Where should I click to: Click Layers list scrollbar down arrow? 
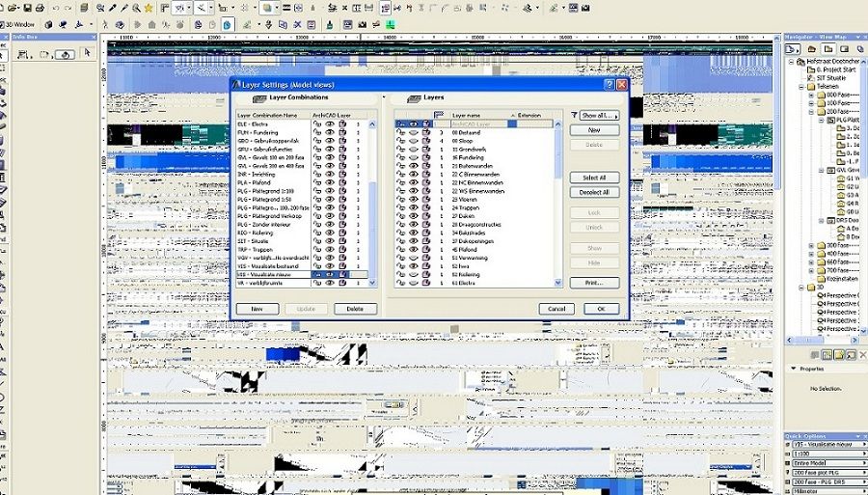pyautogui.click(x=557, y=283)
